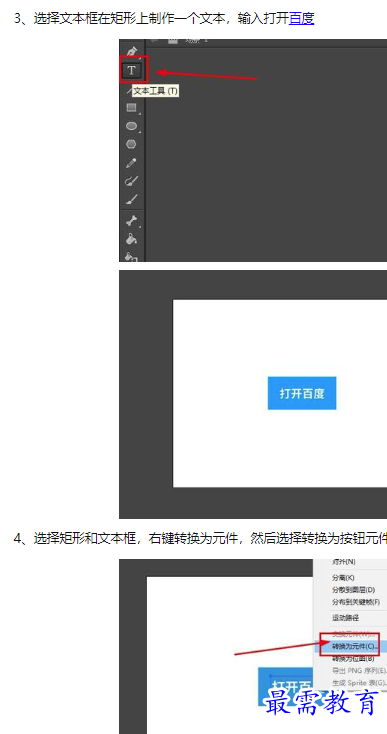
Task: Select the plain Brush tool icon
Action: [131, 199]
